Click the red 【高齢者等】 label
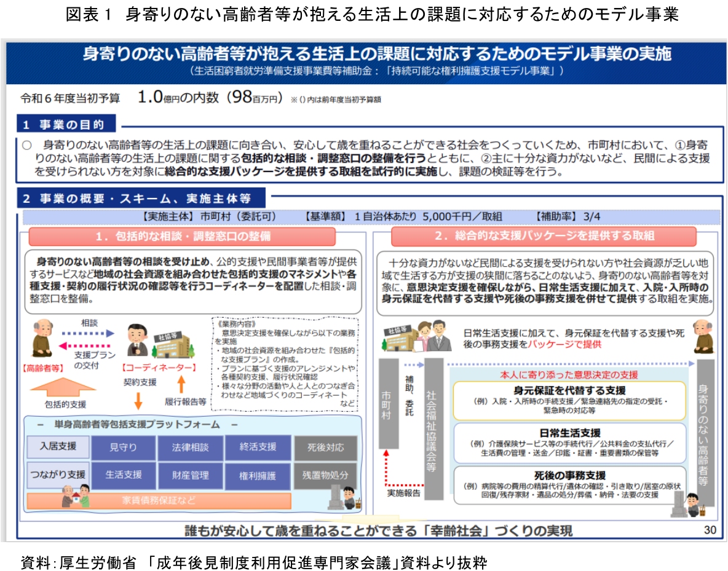Viewport: 728px width, 571px height. point(42,368)
